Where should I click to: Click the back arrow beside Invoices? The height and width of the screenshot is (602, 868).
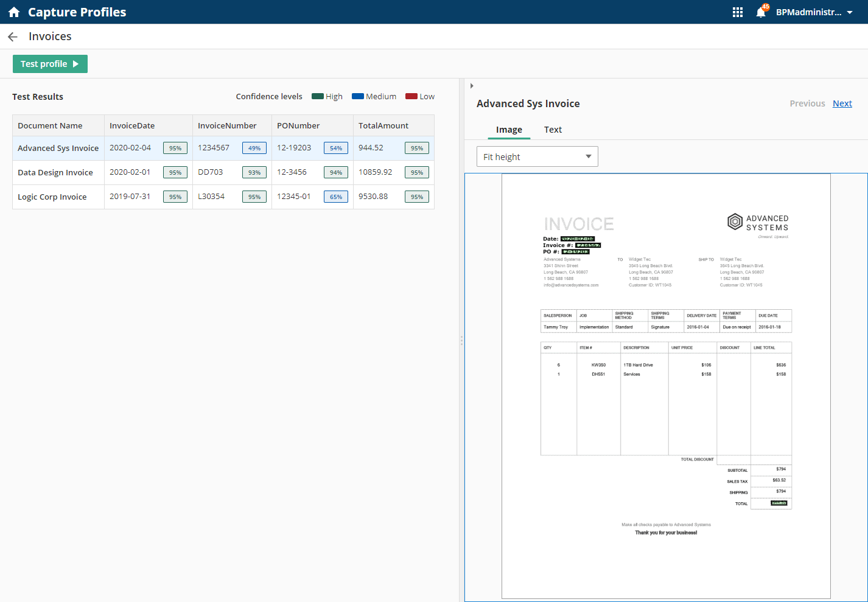(x=12, y=37)
